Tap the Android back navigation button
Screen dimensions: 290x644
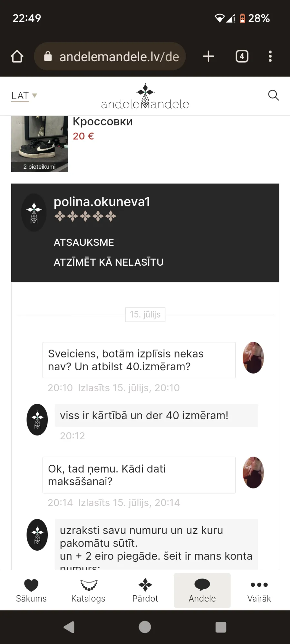(69, 627)
